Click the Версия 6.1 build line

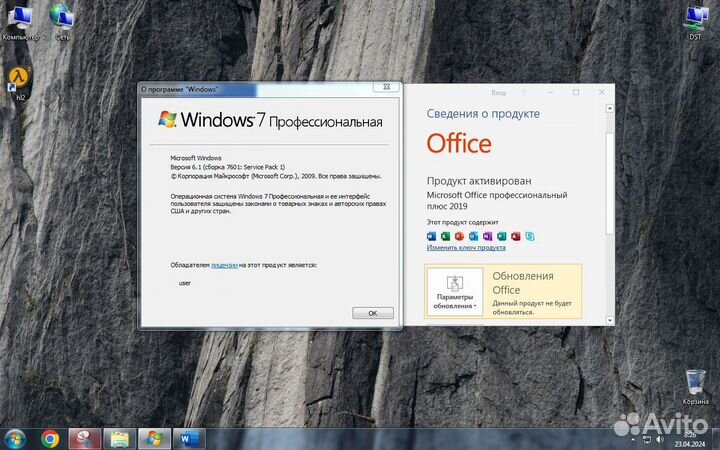click(x=228, y=167)
